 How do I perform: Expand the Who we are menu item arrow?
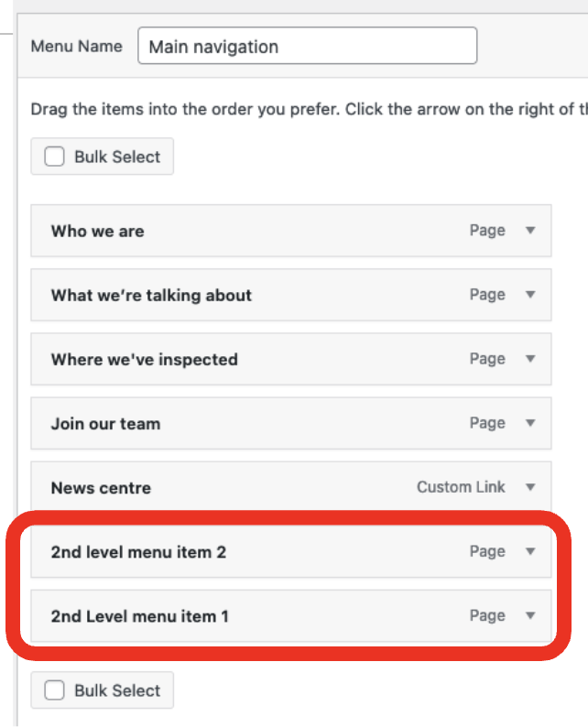(529, 231)
